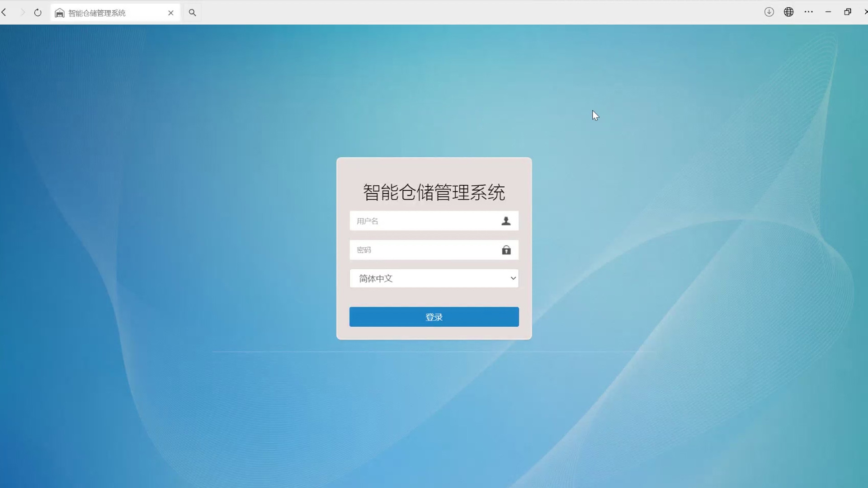Open the magnifier search icon beside tab
The width and height of the screenshot is (868, 488).
(x=192, y=13)
